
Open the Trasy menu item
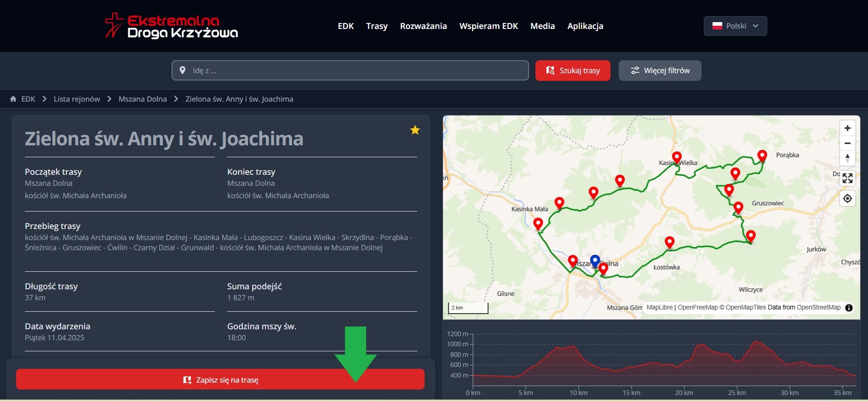pos(377,26)
